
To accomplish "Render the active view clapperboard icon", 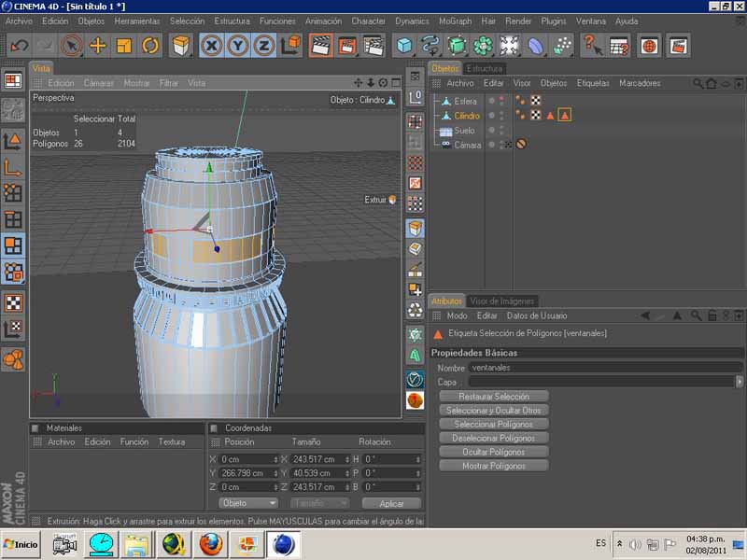I will coord(320,46).
